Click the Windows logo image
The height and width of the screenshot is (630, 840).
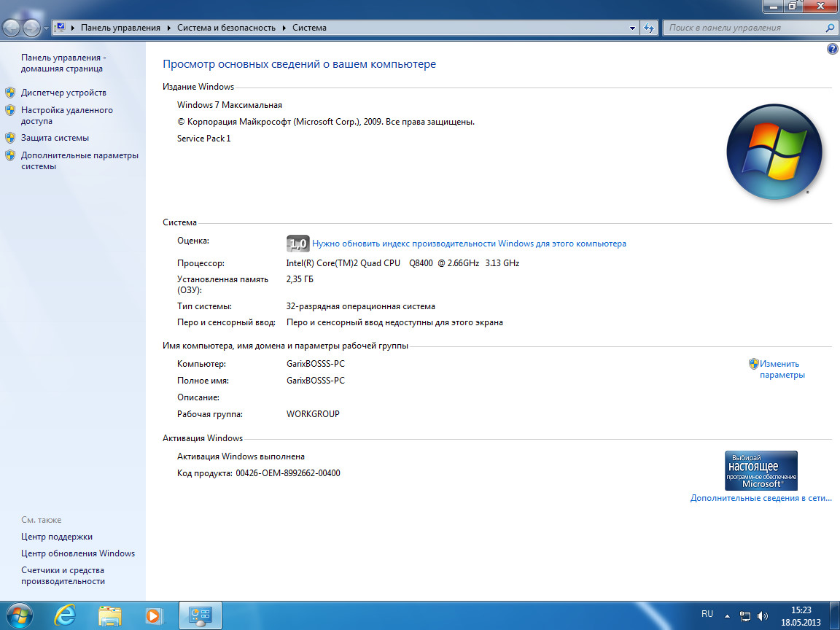point(774,152)
